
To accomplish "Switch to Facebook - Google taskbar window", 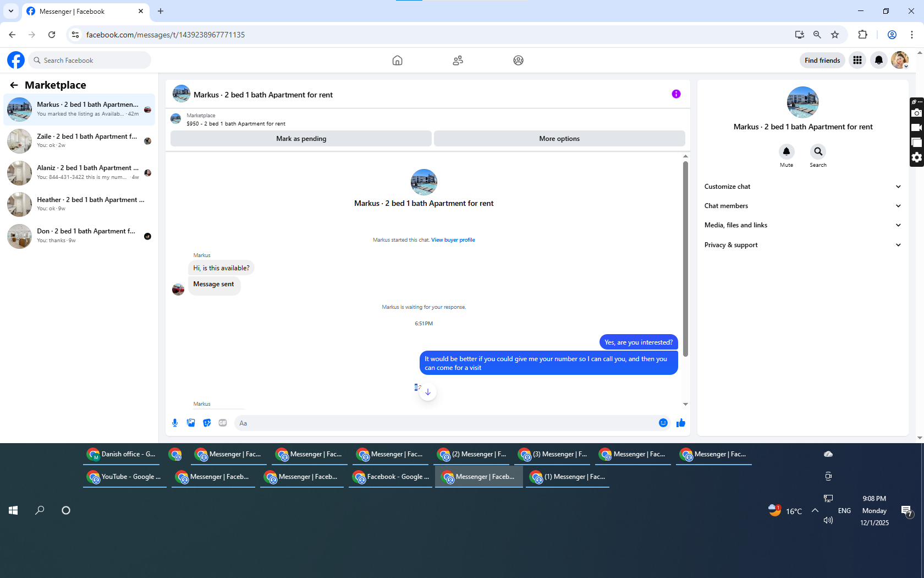I will tap(391, 477).
